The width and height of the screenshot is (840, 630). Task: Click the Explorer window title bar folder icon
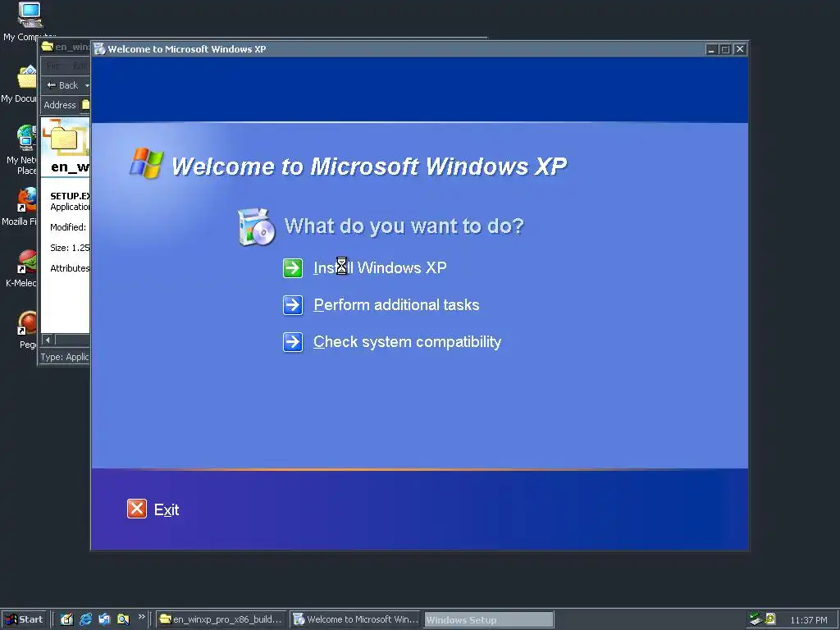48,46
